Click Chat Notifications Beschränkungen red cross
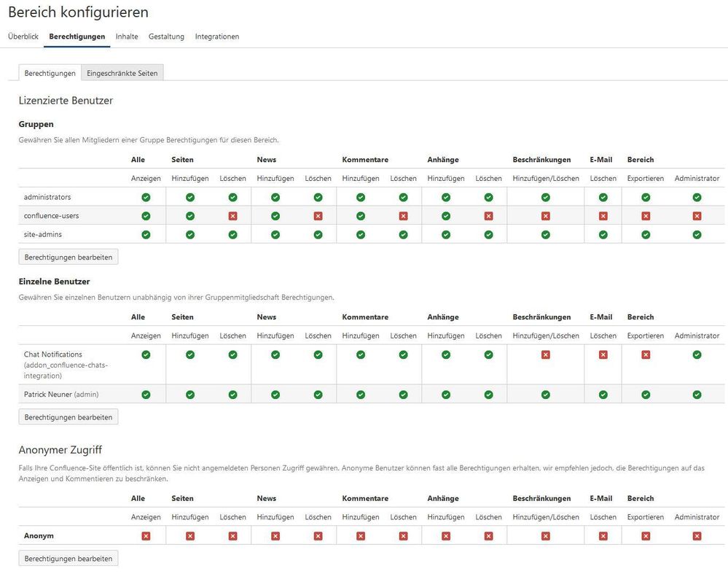The width and height of the screenshot is (728, 574). 546,354
